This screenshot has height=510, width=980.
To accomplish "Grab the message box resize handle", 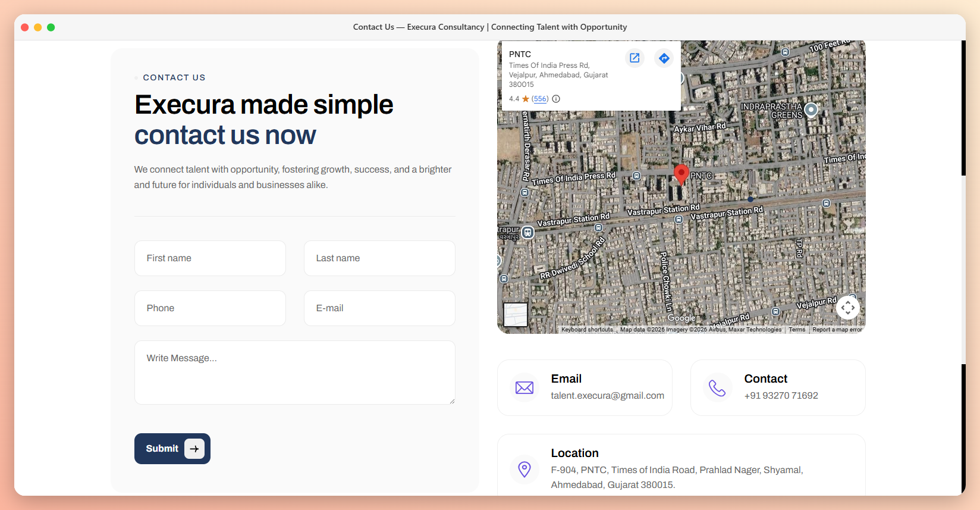I will 452,401.
